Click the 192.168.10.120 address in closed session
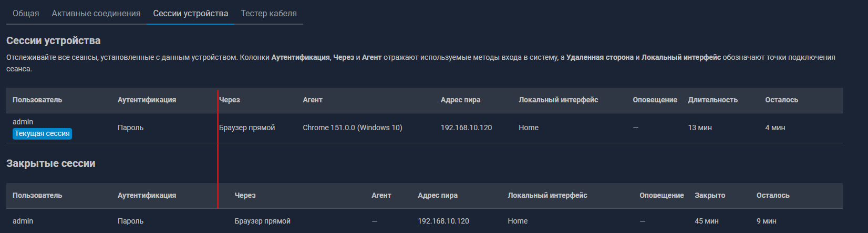The width and height of the screenshot is (868, 233). click(443, 221)
